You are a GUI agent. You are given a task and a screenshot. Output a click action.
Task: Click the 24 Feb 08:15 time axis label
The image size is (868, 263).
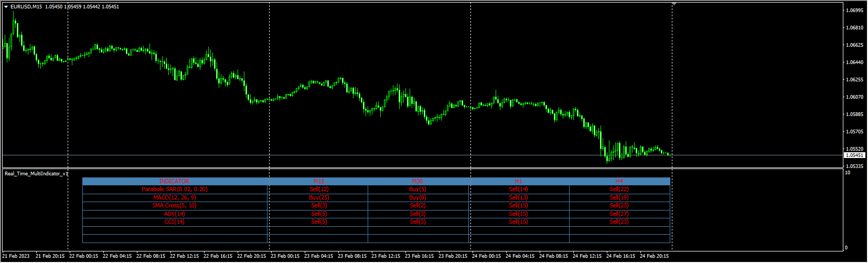[x=554, y=256]
